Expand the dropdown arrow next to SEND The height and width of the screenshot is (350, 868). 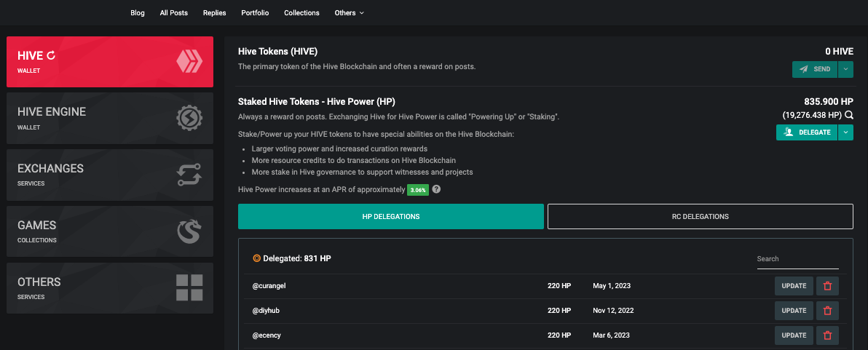click(846, 69)
